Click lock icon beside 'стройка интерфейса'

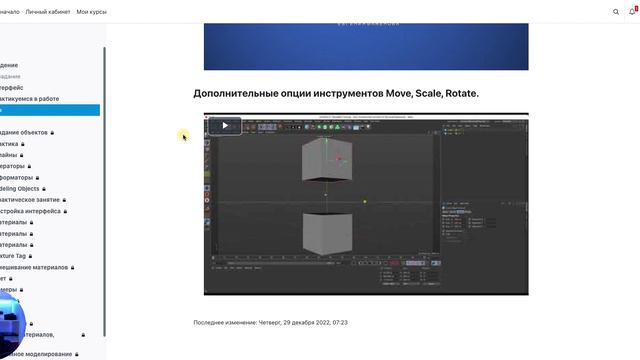click(x=65, y=211)
